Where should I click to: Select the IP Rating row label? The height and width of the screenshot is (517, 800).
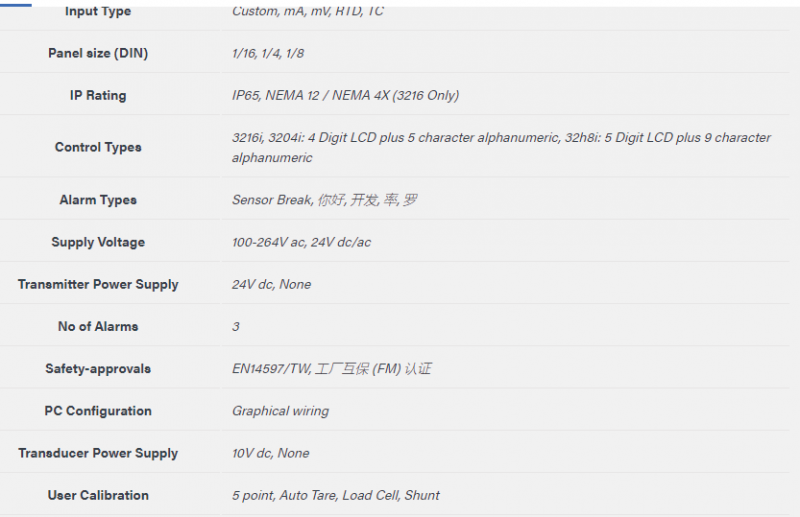[x=98, y=95]
